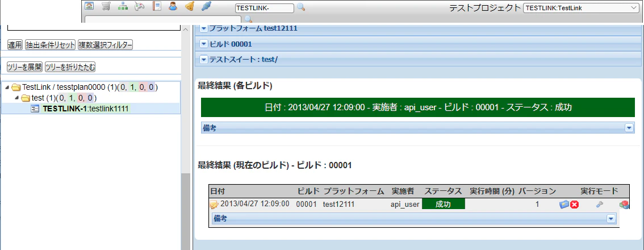Delete execution with the red X icon
This screenshot has height=250, width=644.
click(x=574, y=205)
